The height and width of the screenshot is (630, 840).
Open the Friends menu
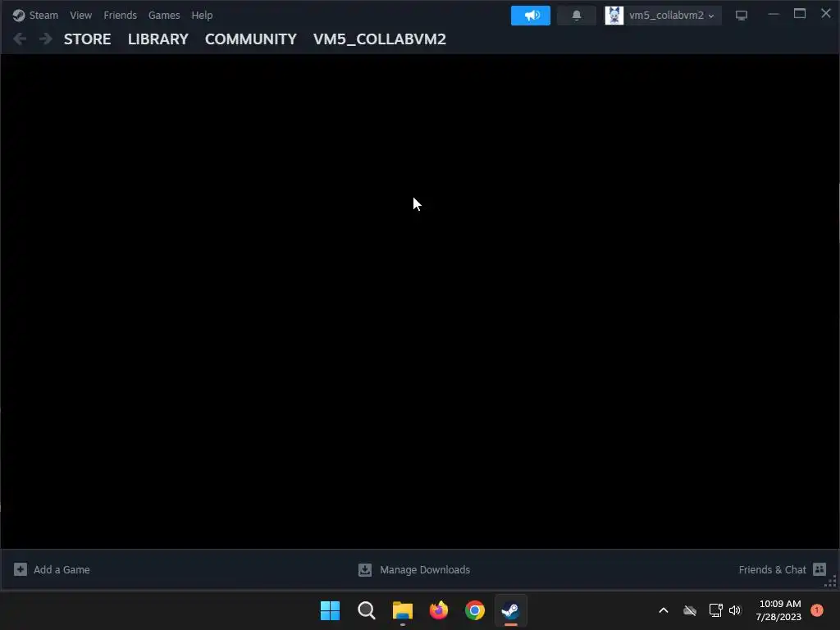click(120, 15)
